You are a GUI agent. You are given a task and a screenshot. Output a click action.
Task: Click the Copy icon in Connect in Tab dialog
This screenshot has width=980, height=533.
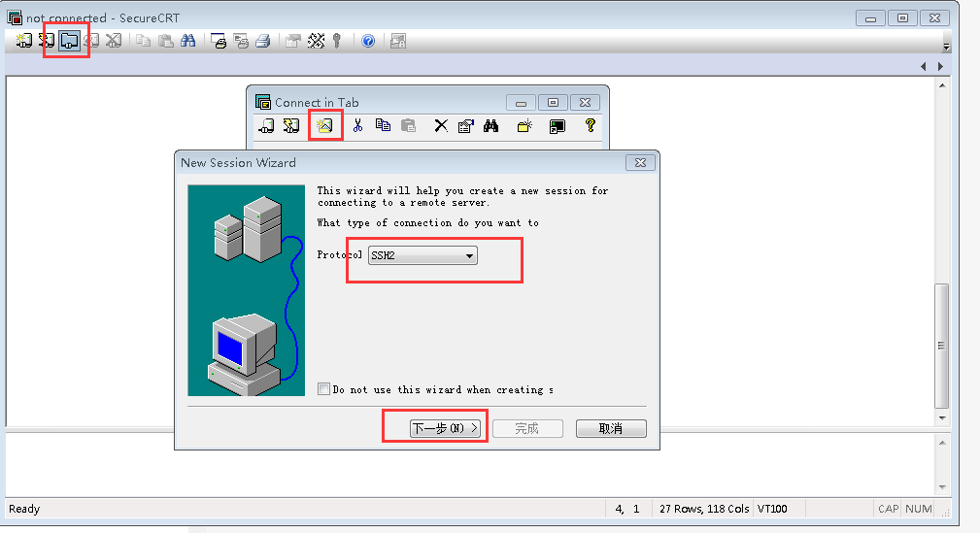coord(383,125)
